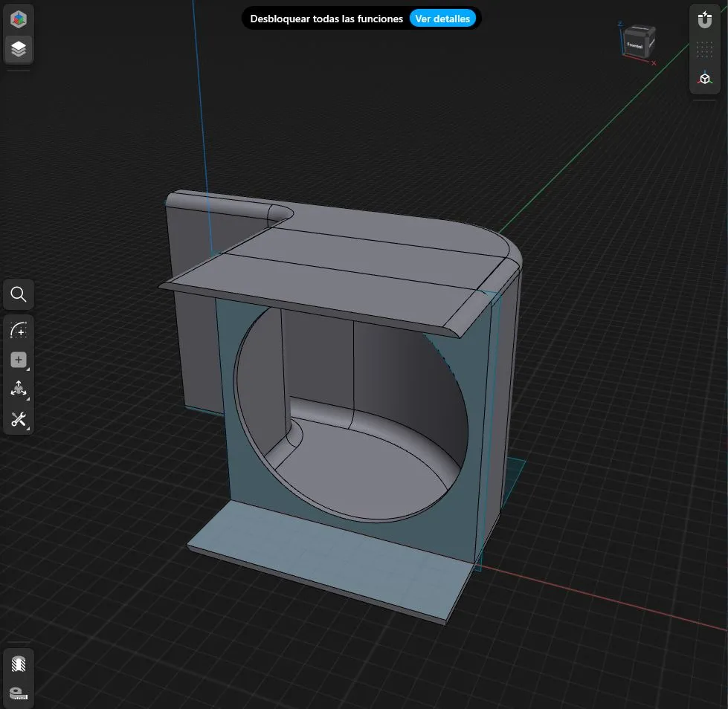The width and height of the screenshot is (728, 709).
Task: Select the sketch arc tool icon
Action: (x=19, y=329)
